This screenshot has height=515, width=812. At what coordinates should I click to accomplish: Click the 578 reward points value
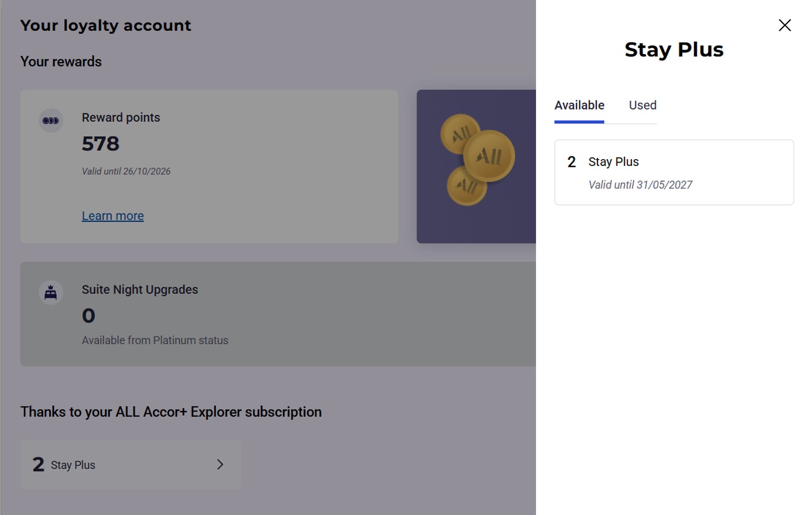pyautogui.click(x=101, y=144)
